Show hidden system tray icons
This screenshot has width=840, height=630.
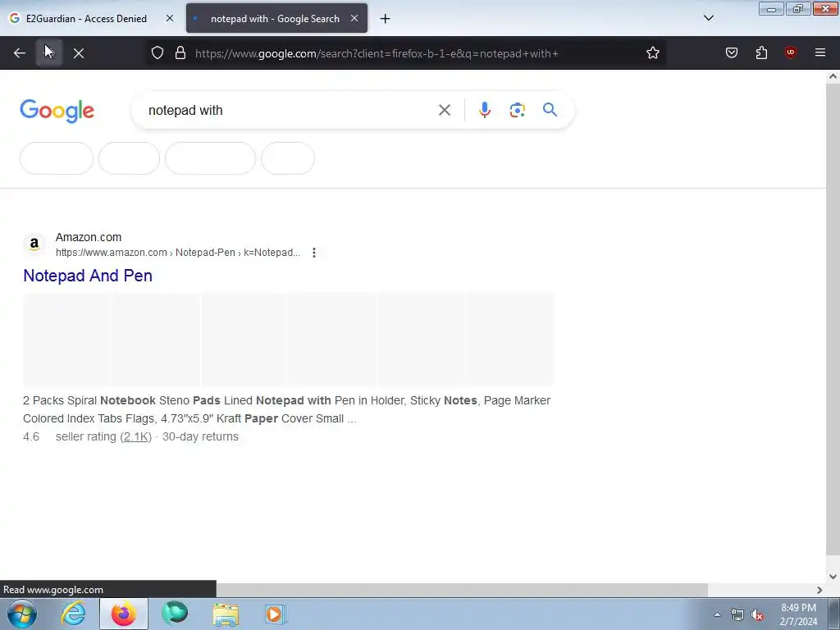717,614
